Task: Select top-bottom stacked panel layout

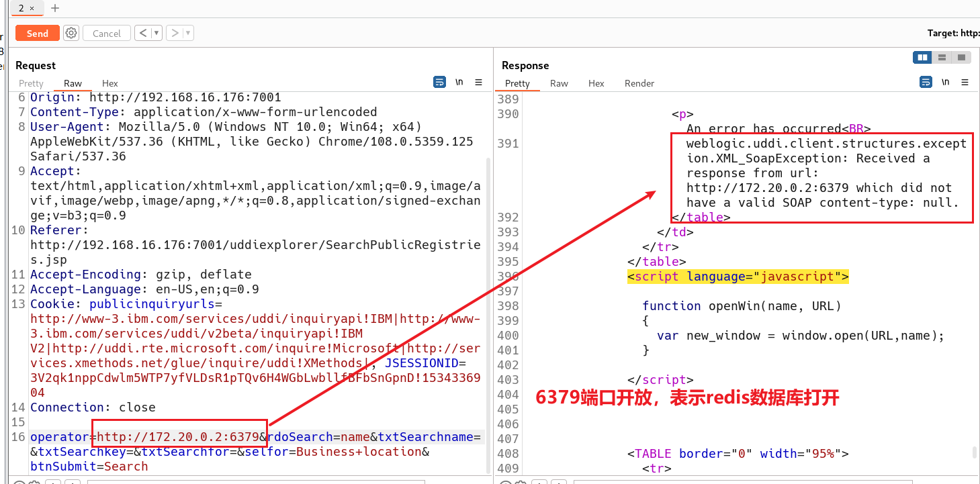Action: click(942, 58)
